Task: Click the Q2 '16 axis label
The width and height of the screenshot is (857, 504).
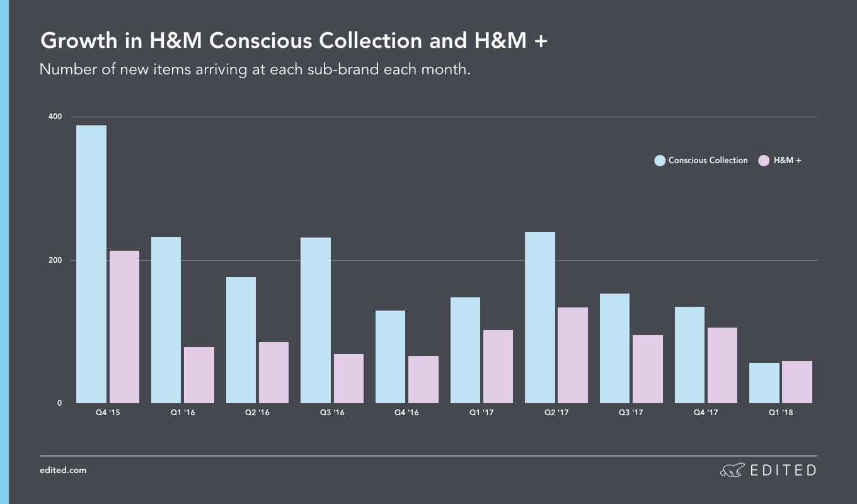Action: click(x=257, y=413)
